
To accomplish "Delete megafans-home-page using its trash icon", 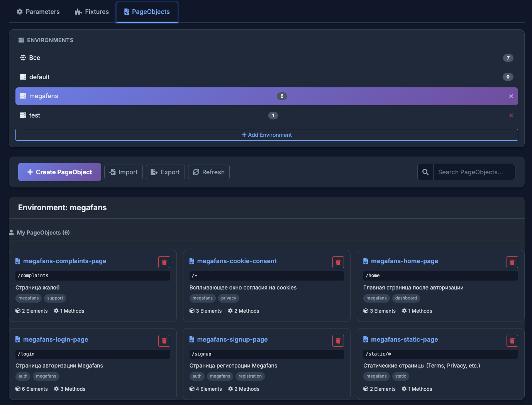I will pyautogui.click(x=512, y=262).
